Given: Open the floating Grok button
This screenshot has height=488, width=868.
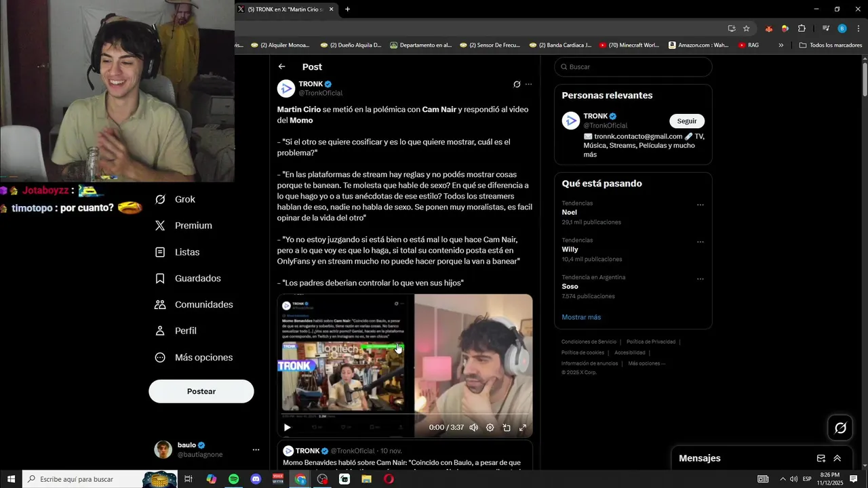Looking at the screenshot, I should [x=840, y=428].
